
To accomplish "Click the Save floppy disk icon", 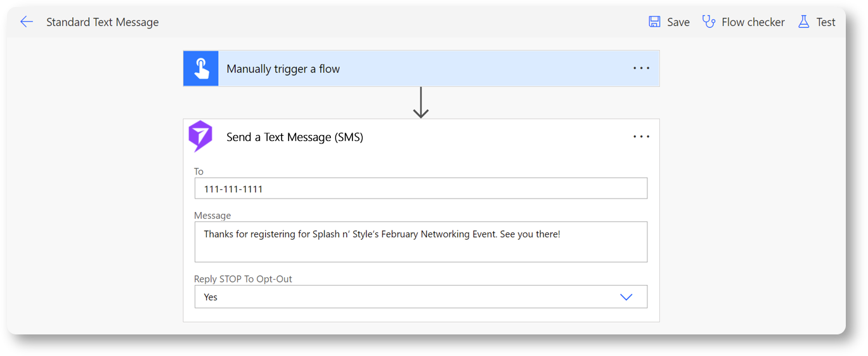I will point(654,22).
